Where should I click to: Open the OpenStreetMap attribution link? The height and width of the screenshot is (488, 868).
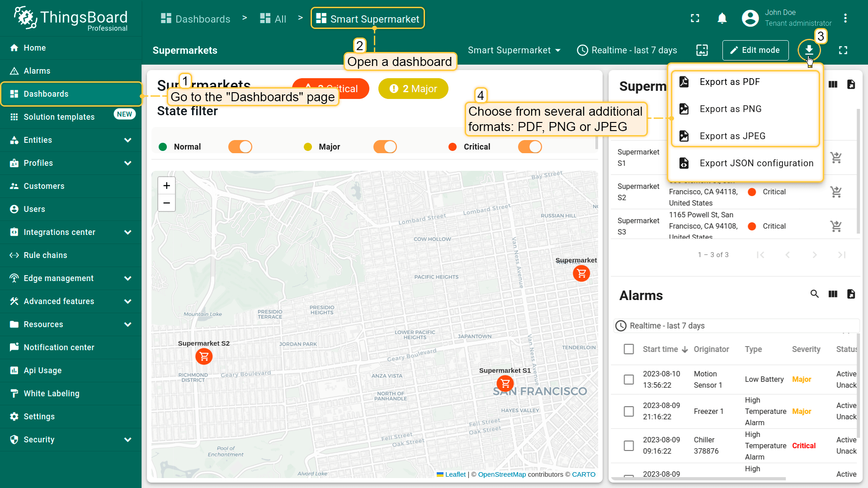[502, 474]
